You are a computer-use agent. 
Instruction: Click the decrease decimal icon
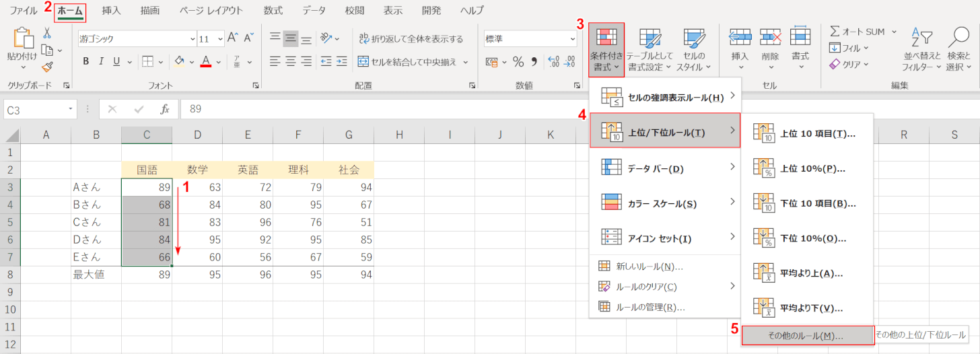tap(569, 61)
